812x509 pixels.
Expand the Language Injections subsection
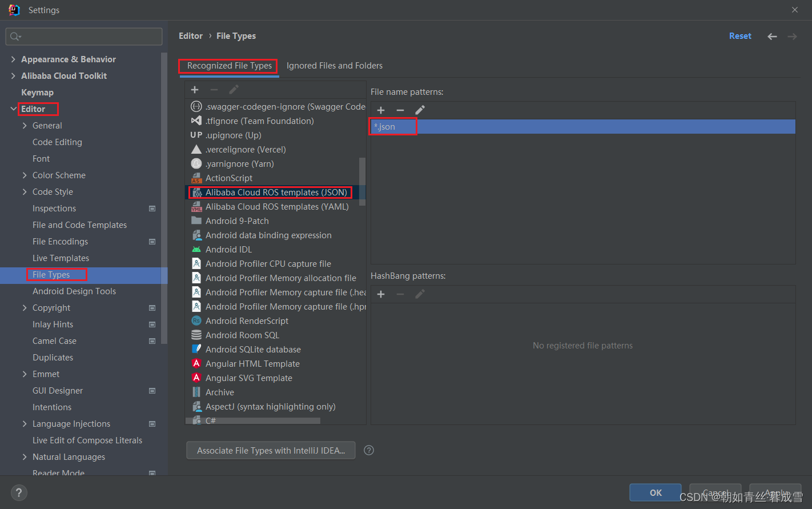click(x=25, y=424)
